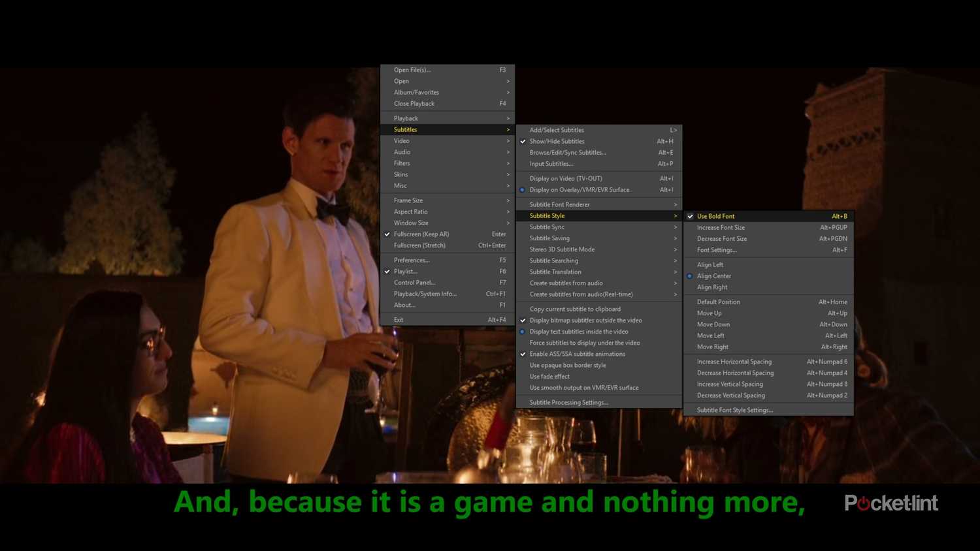Click Open File(s) menu entry

(x=412, y=70)
